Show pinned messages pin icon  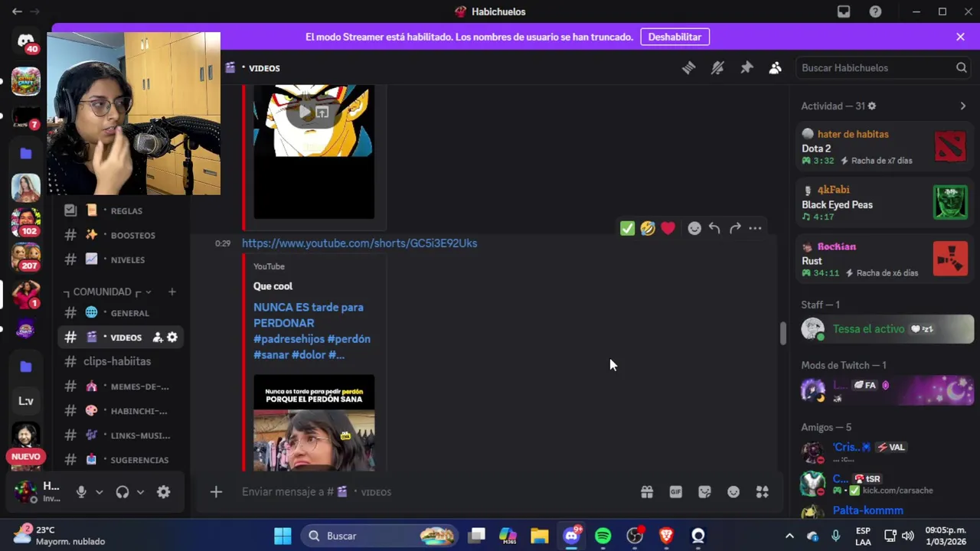pyautogui.click(x=746, y=68)
